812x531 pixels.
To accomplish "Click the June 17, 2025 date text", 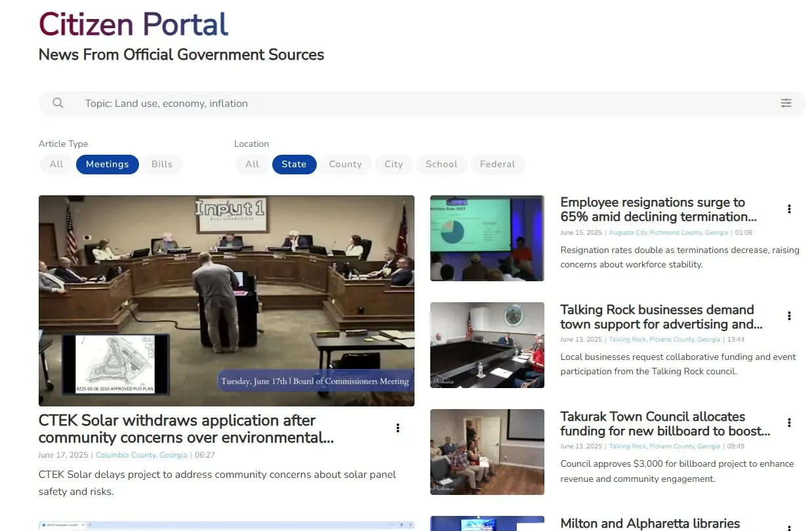I will (64, 455).
